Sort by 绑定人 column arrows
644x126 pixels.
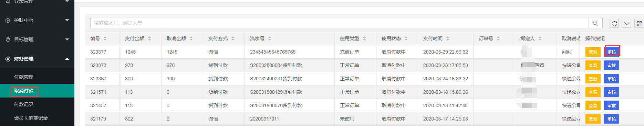(x=540, y=38)
